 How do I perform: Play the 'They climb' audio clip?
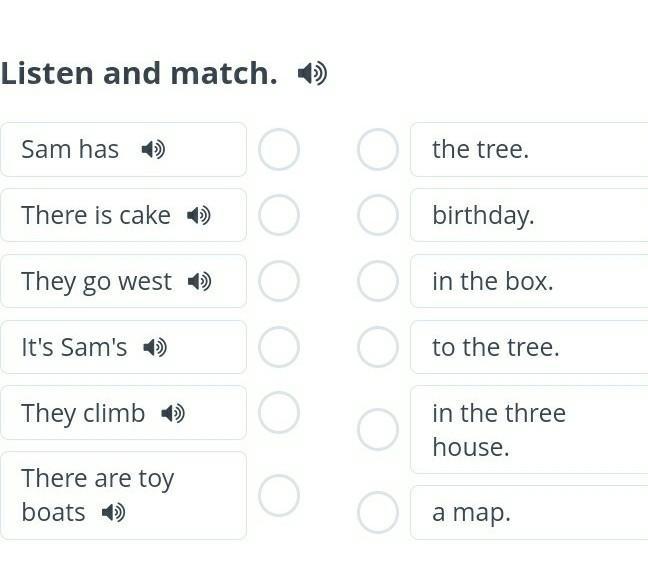click(173, 413)
